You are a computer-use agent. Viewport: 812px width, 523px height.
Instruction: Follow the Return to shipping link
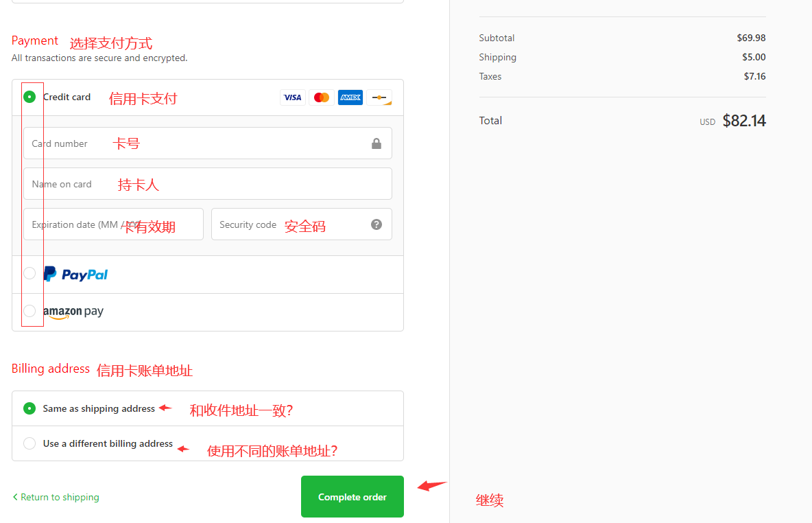[x=56, y=497]
